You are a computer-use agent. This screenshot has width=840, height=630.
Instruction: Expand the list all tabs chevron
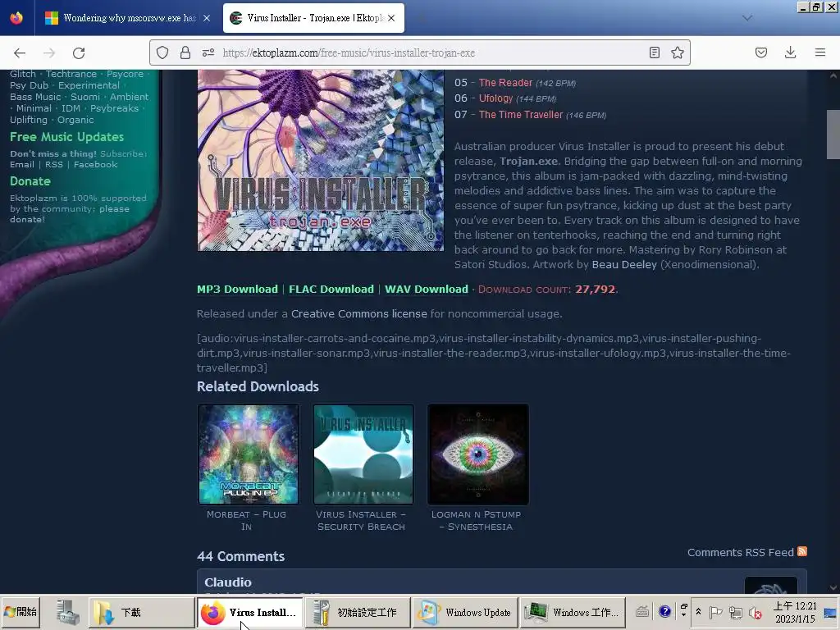click(747, 18)
